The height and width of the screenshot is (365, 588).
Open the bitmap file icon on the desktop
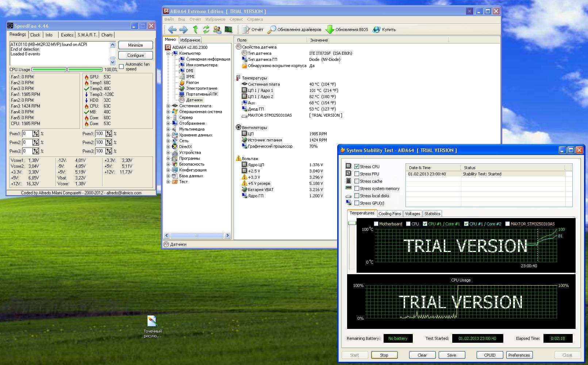tap(152, 321)
